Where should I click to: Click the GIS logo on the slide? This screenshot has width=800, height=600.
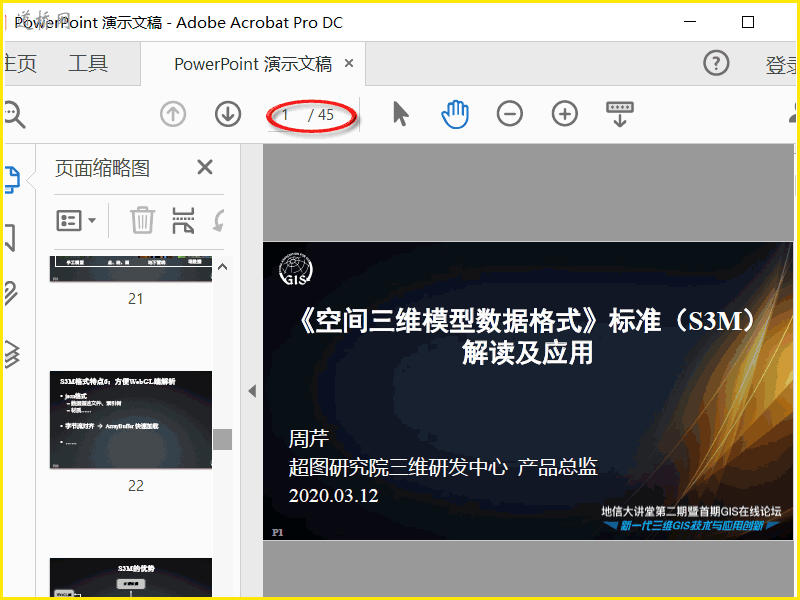(295, 269)
